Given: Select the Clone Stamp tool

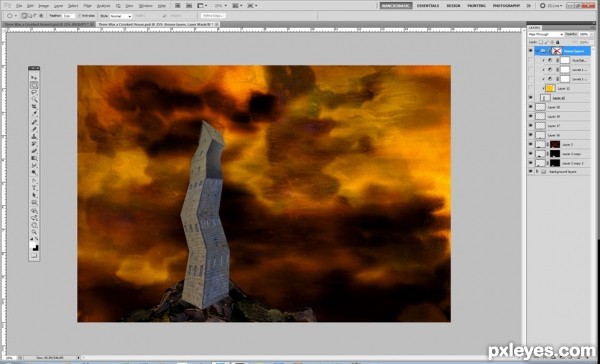Looking at the screenshot, I should click(x=34, y=136).
